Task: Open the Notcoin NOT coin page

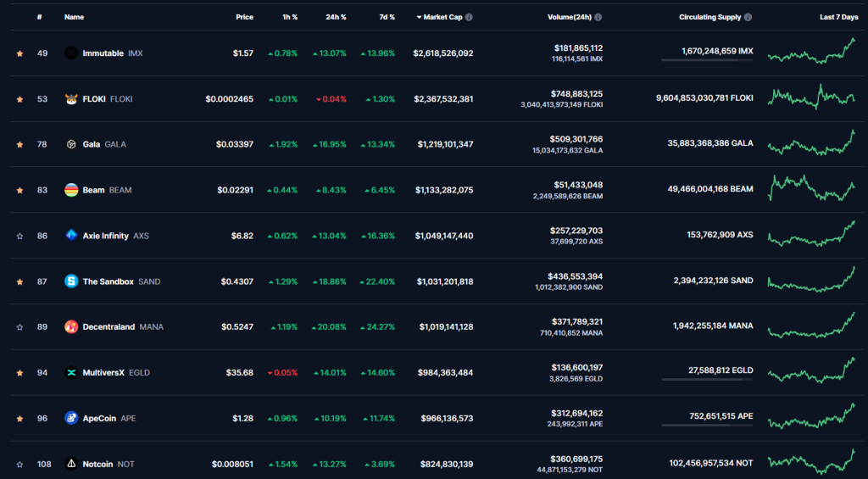Action: (108, 464)
